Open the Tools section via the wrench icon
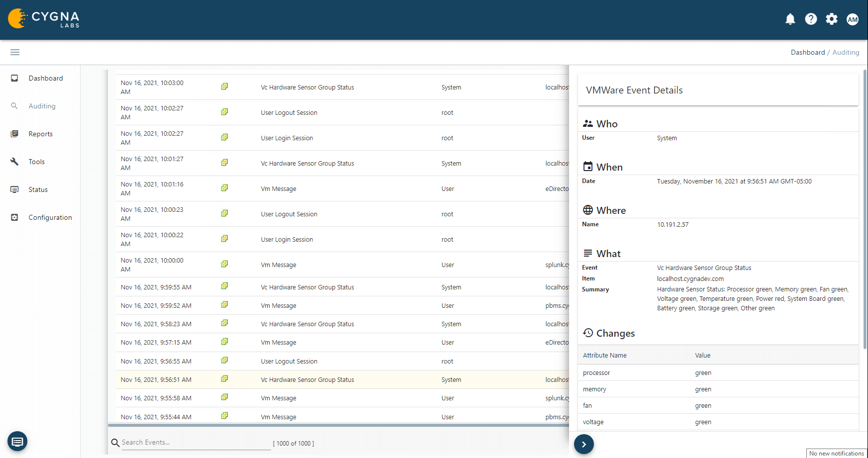This screenshot has width=868, height=458. 14,161
